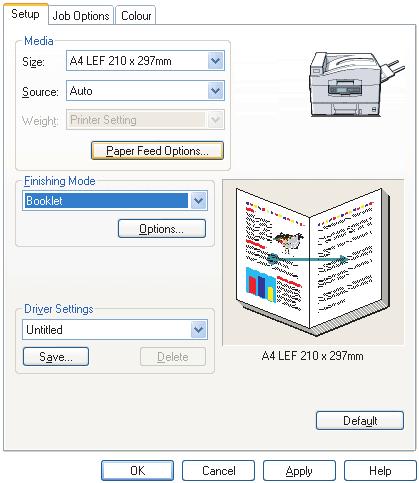Click the Untitled driver settings field
The height and width of the screenshot is (483, 419).
[115, 330]
